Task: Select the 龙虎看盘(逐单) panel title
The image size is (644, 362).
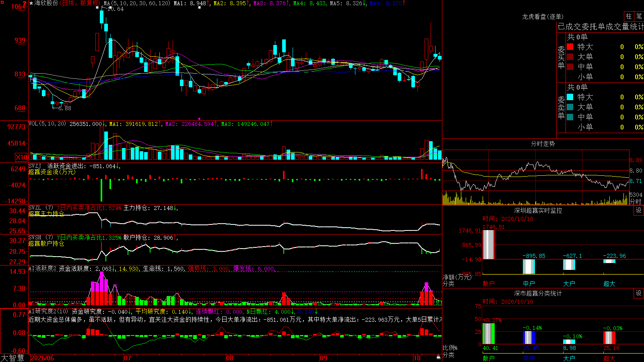Action: pyautogui.click(x=543, y=16)
